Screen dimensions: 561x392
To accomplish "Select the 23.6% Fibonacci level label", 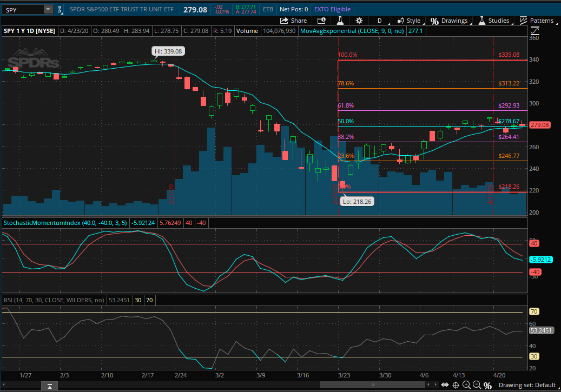I will [346, 156].
